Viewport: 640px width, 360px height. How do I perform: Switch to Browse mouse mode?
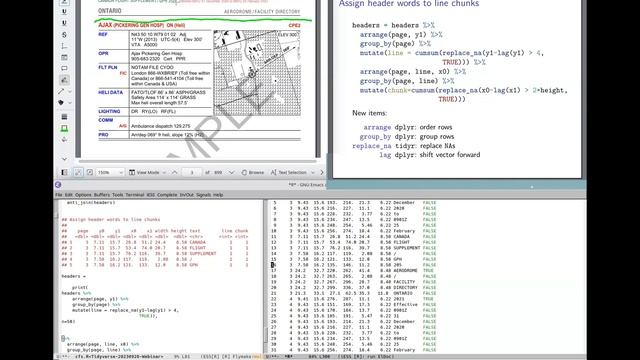click(x=253, y=173)
